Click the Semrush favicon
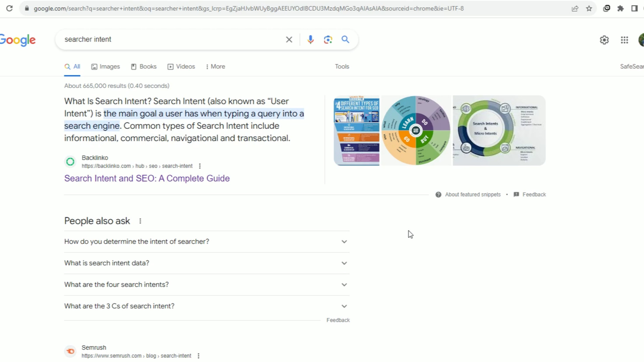This screenshot has width=644, height=362. [x=70, y=351]
